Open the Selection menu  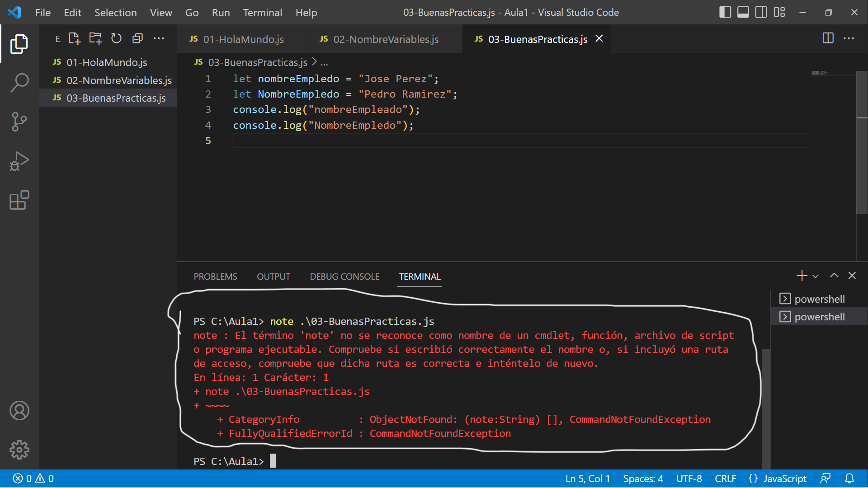(x=116, y=13)
